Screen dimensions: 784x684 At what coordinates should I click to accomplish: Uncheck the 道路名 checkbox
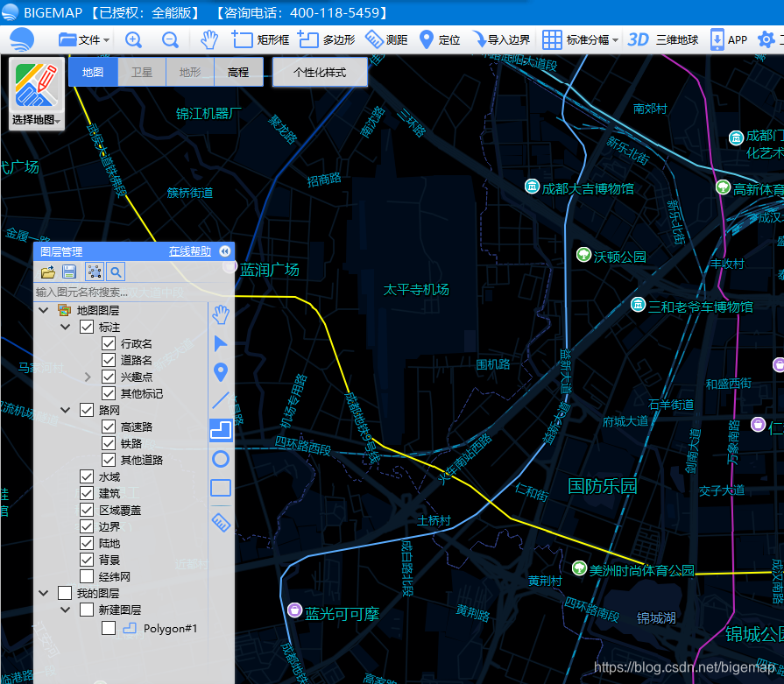click(109, 360)
